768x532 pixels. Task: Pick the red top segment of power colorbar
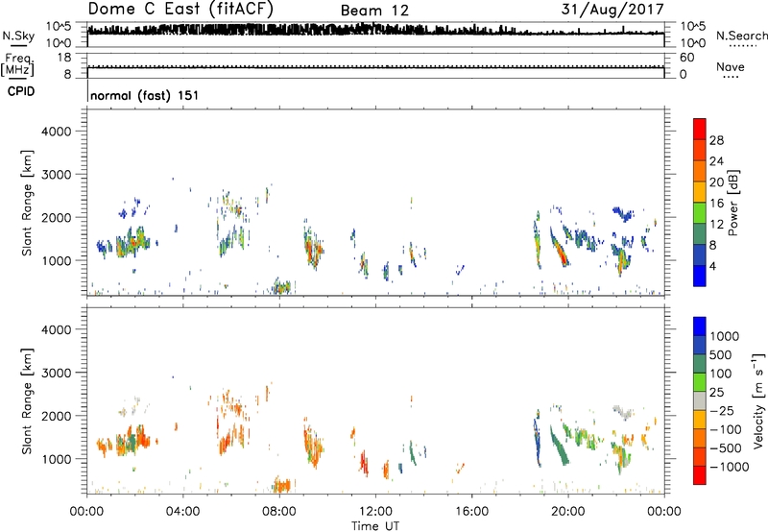[x=700, y=130]
